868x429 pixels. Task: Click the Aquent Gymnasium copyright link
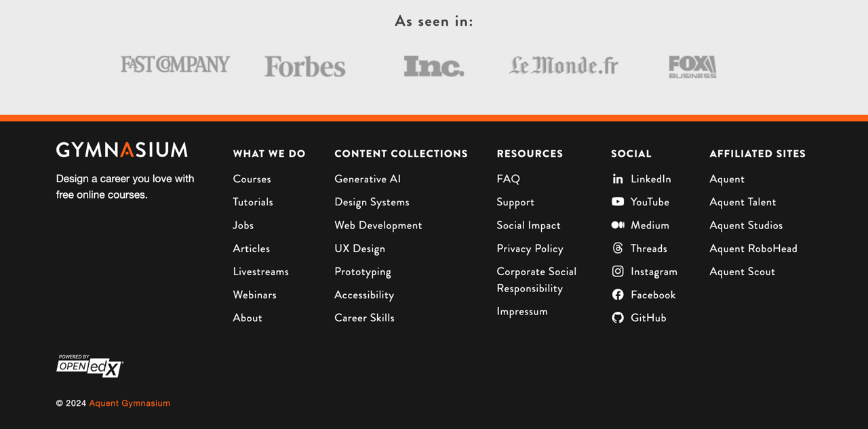point(130,403)
